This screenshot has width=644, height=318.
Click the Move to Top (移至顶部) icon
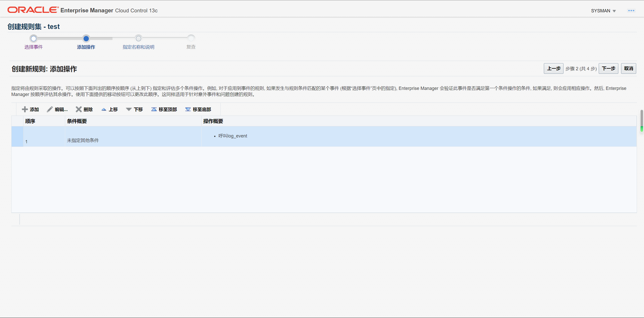coord(154,109)
